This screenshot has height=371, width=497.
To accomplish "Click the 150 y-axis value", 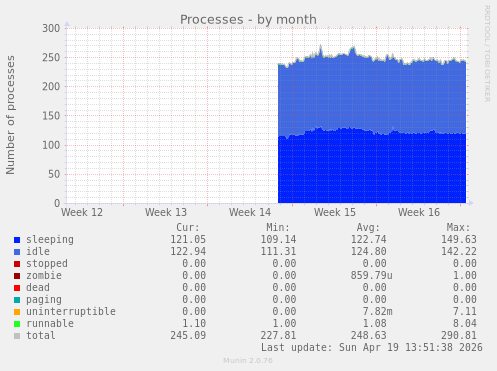I will pos(51,116).
